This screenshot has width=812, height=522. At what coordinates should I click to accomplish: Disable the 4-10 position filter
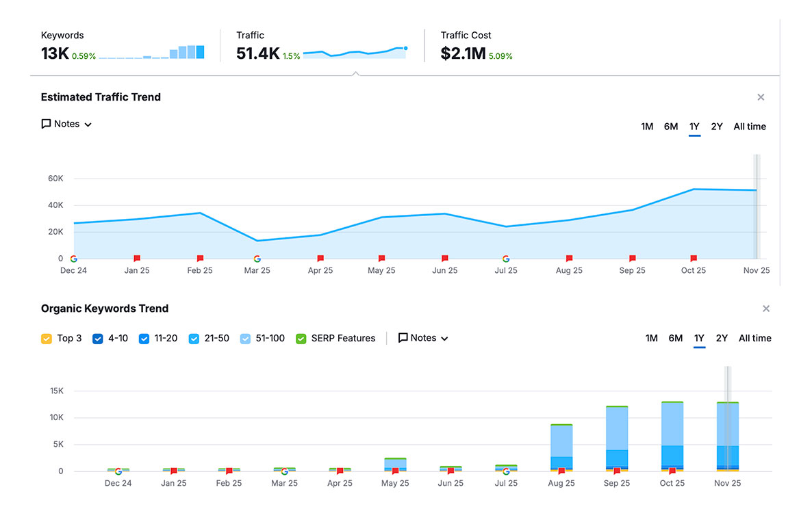(98, 338)
